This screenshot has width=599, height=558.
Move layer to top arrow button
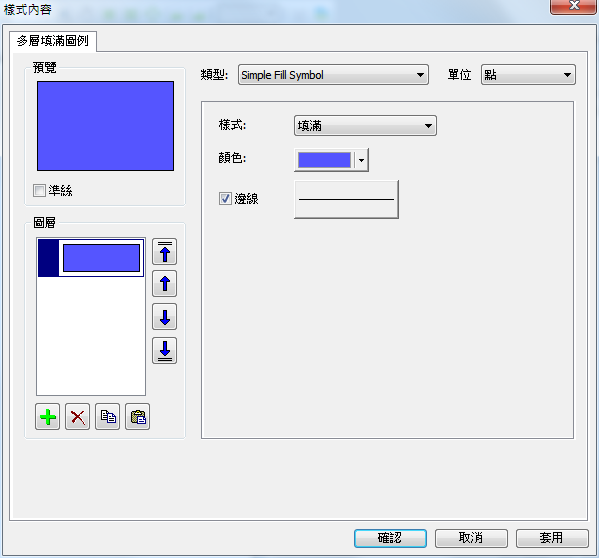click(x=164, y=252)
